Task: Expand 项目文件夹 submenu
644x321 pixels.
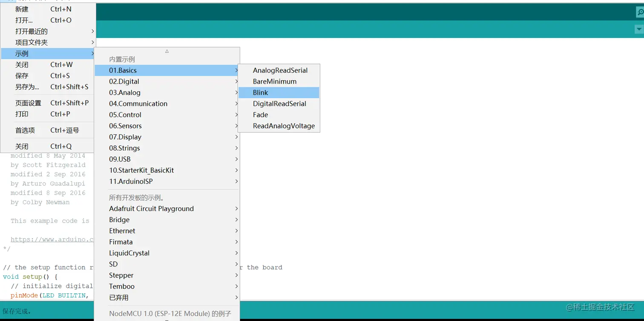Action: (x=48, y=42)
